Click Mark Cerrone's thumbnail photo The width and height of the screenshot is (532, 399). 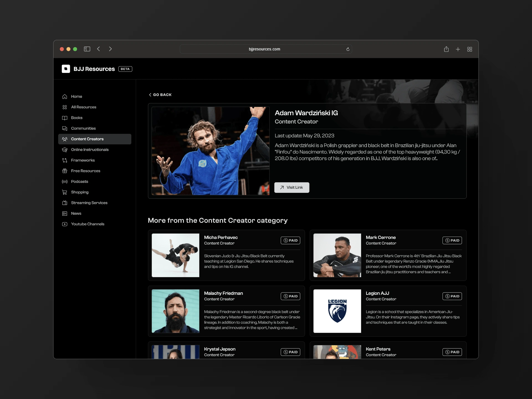(x=337, y=255)
